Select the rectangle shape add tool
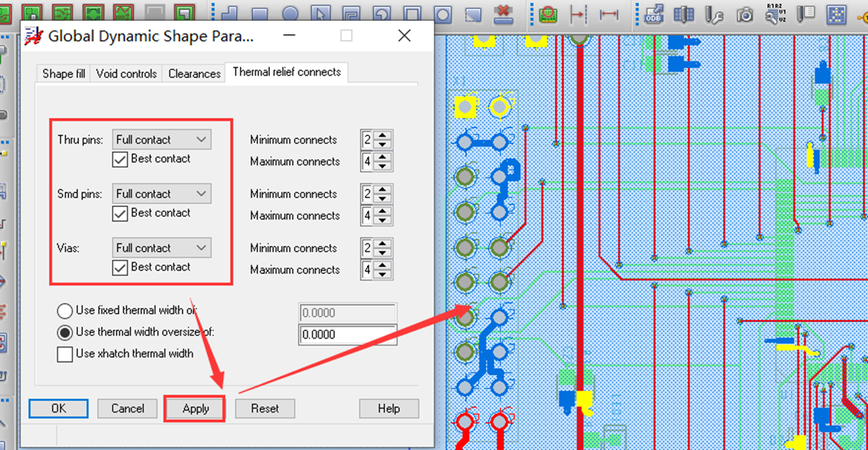 point(260,14)
